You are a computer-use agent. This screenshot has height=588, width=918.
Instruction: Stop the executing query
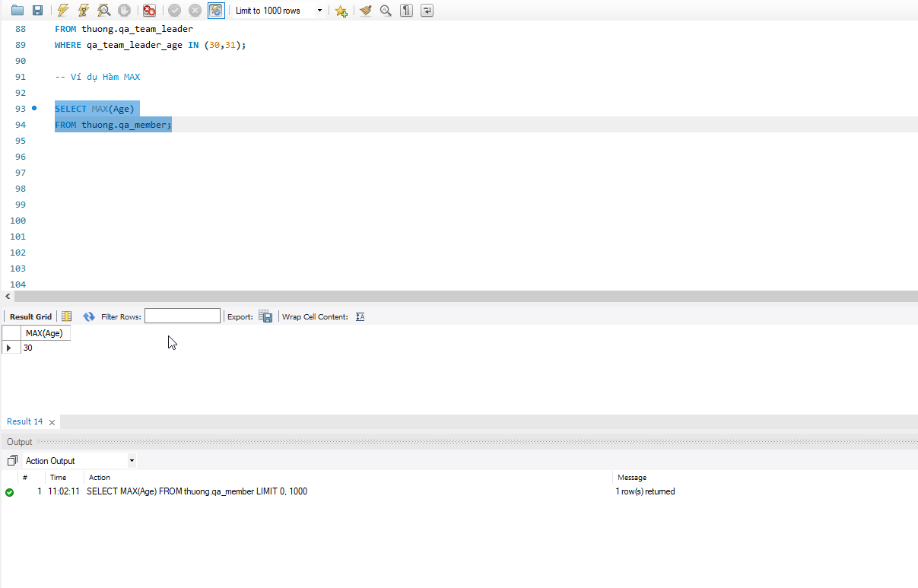pyautogui.click(x=125, y=11)
